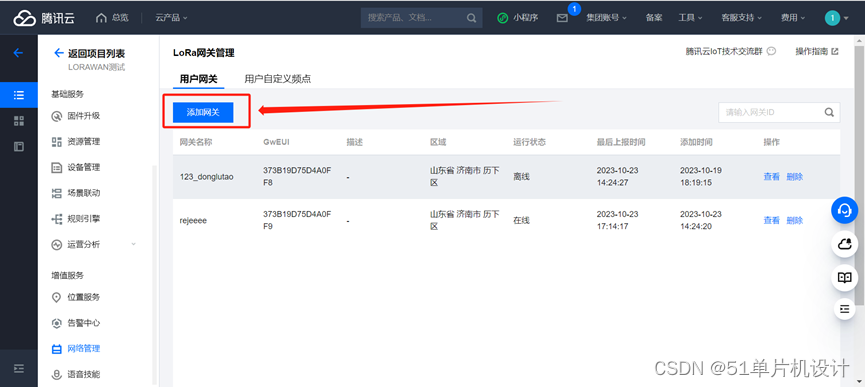Open the 操作指南 external link

tap(816, 51)
